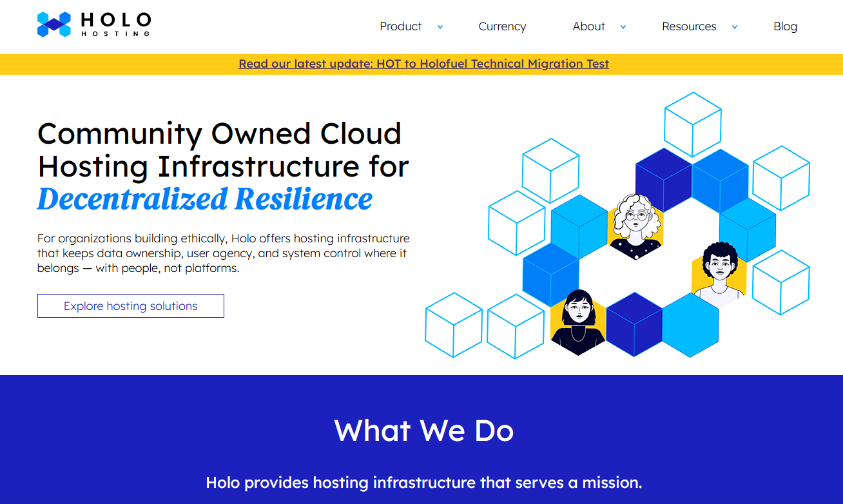Click the Decentralized Resilience headline text
This screenshot has height=504, width=843.
tap(205, 199)
